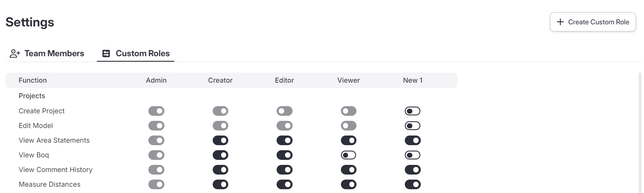Enable View Boq for New 1 role

[x=413, y=155]
